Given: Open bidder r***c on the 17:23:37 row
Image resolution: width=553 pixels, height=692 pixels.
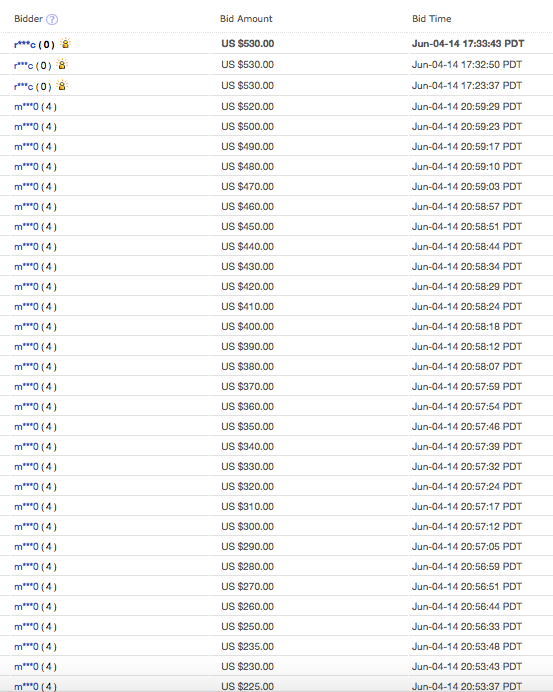Looking at the screenshot, I should (x=23, y=86).
